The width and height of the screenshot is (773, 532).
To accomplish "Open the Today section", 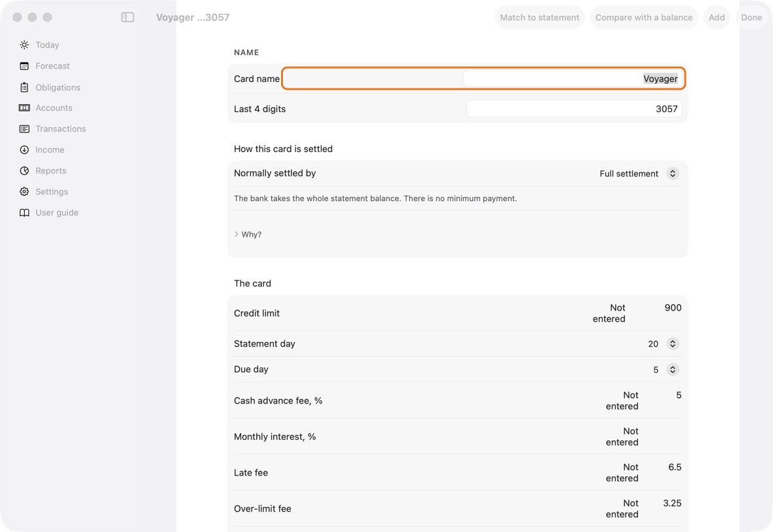I will [x=47, y=45].
